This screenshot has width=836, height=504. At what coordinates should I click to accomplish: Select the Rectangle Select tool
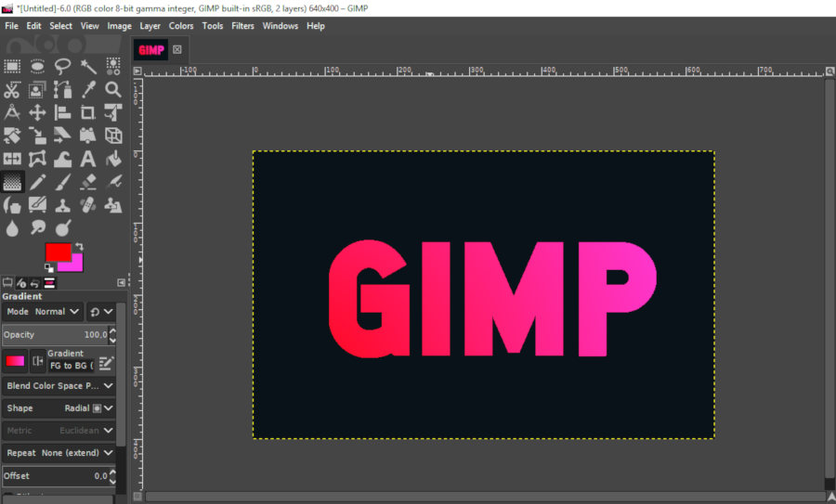[12, 66]
